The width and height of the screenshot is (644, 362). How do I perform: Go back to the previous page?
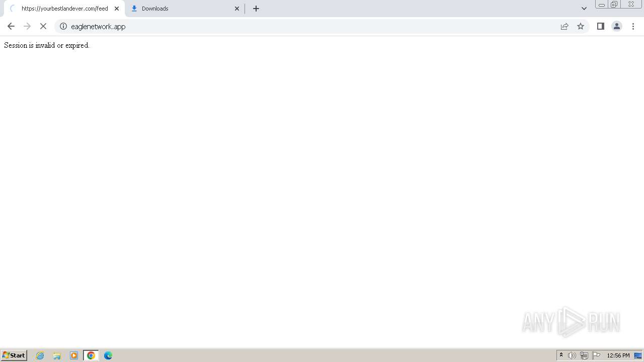11,27
